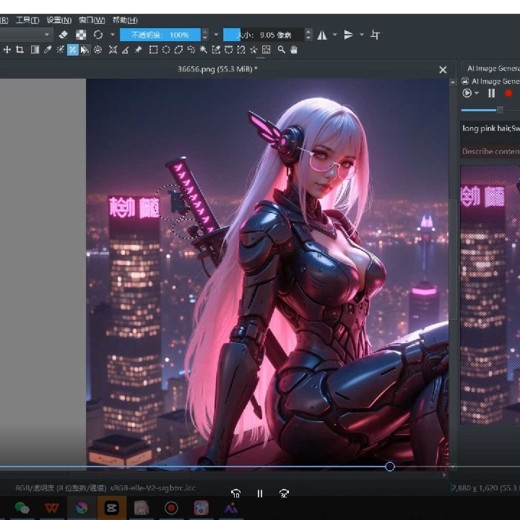This screenshot has height=520, width=520.
Task: Open vertical mirror options dropdown
Action: point(362,35)
